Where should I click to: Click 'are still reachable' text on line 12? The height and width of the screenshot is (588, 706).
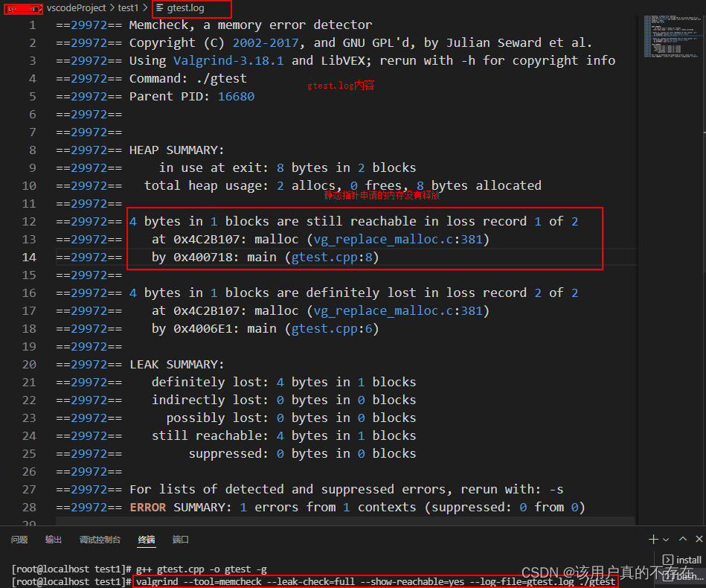tap(347, 221)
